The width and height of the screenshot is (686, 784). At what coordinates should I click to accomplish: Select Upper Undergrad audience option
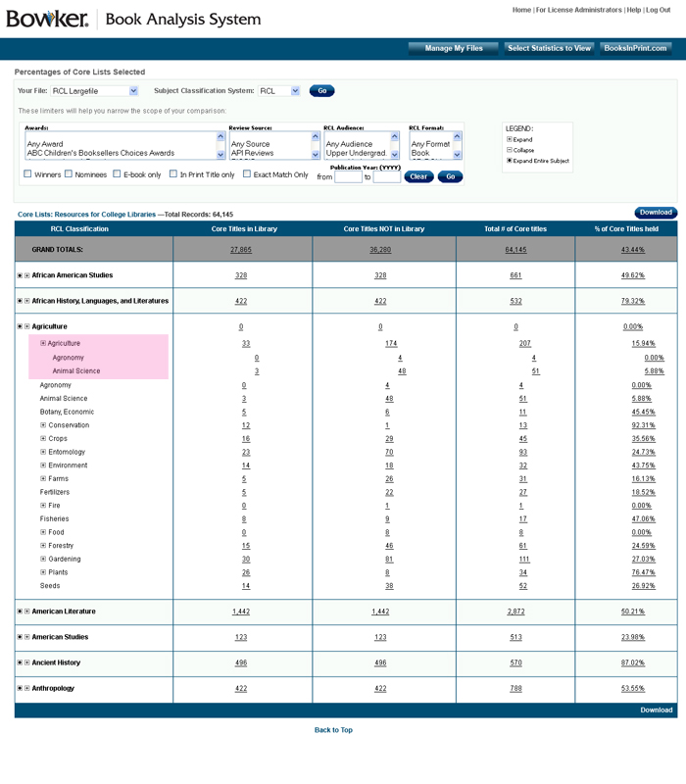click(x=356, y=153)
